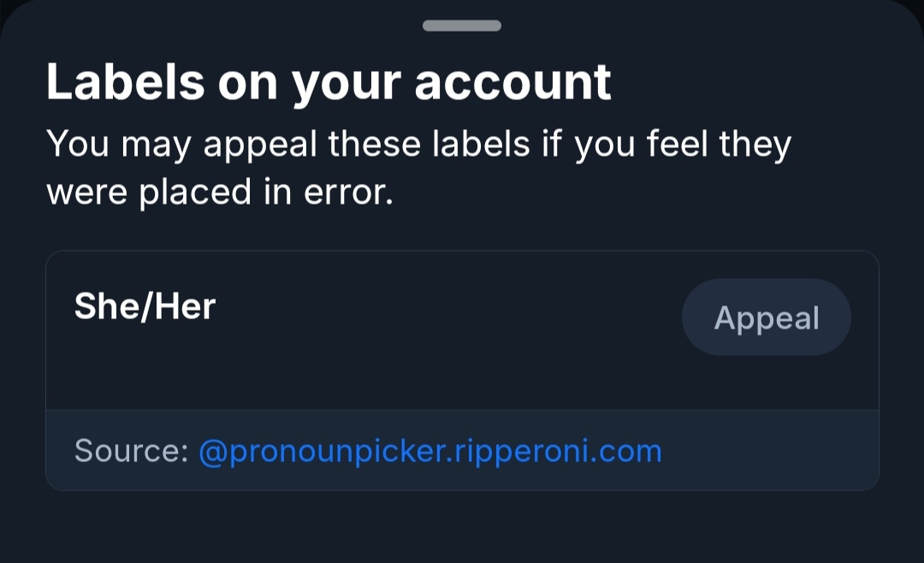The width and height of the screenshot is (924, 563).
Task: Click the "Labels on your account" heading
Action: click(329, 82)
